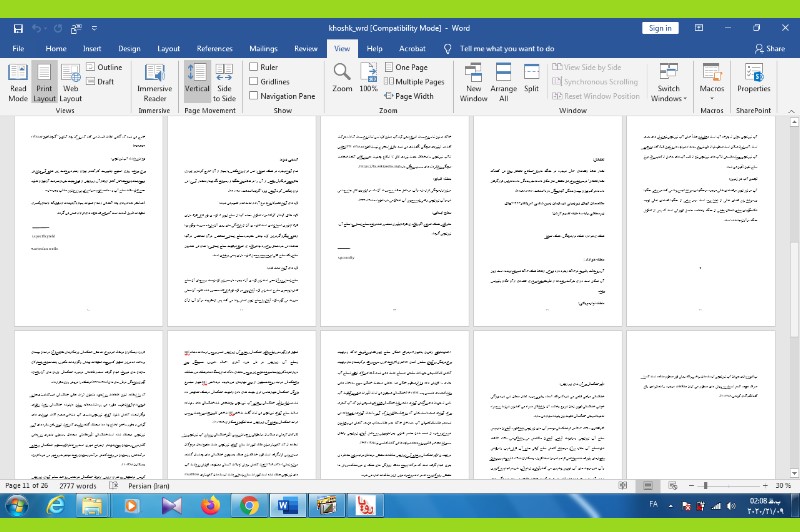Click the Share button

pyautogui.click(x=769, y=48)
